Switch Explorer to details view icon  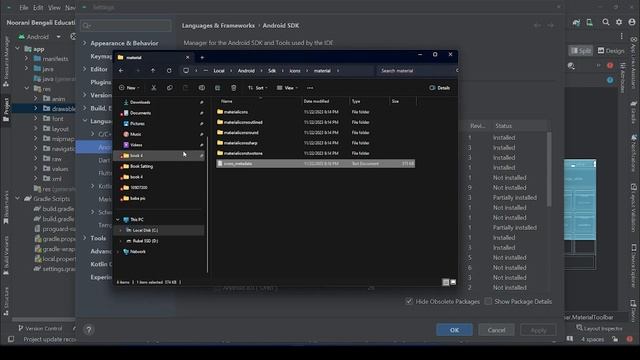[x=446, y=282]
